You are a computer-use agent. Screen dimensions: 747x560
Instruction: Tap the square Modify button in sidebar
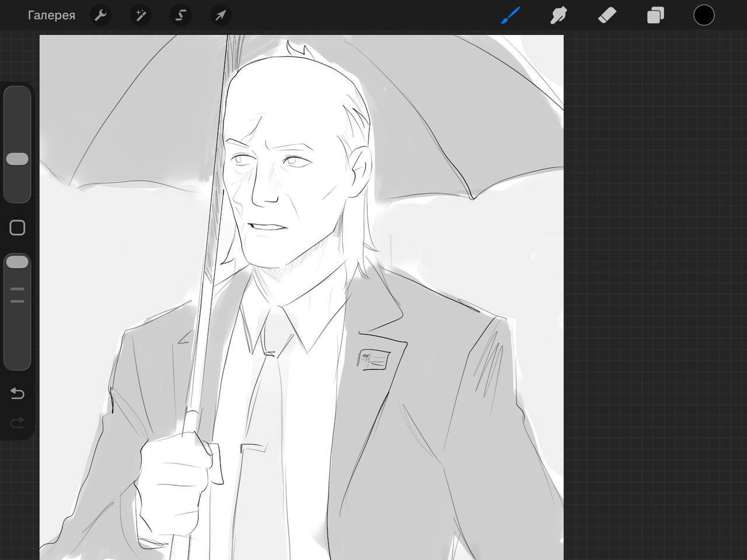(x=18, y=228)
